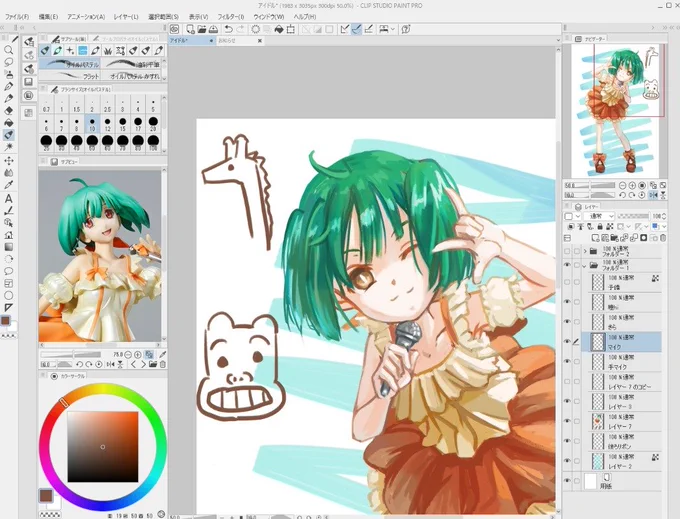
Task: Open the 編集(E) menu
Action: pyautogui.click(x=48, y=17)
